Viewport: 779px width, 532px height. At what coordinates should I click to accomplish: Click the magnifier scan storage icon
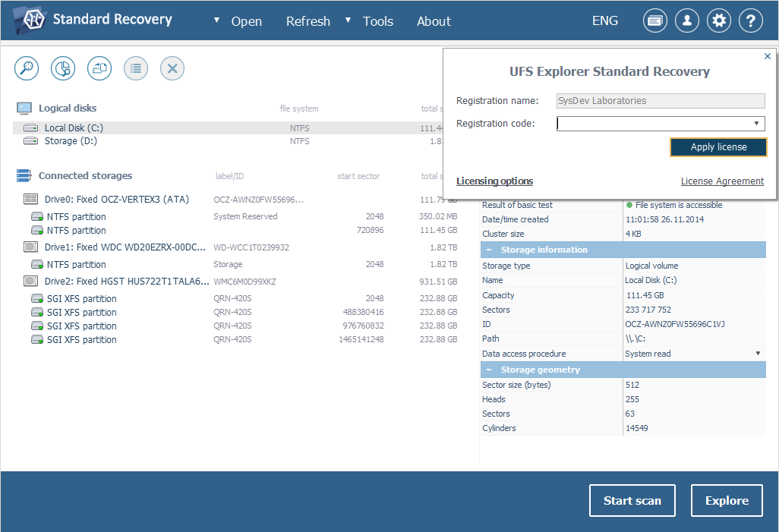(27, 68)
